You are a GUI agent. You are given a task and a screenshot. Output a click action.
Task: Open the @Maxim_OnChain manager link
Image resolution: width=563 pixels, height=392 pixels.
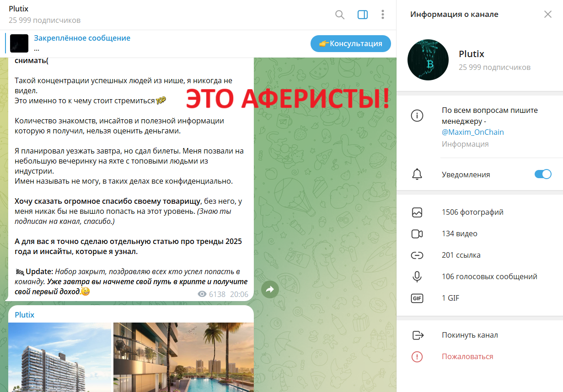[473, 132]
